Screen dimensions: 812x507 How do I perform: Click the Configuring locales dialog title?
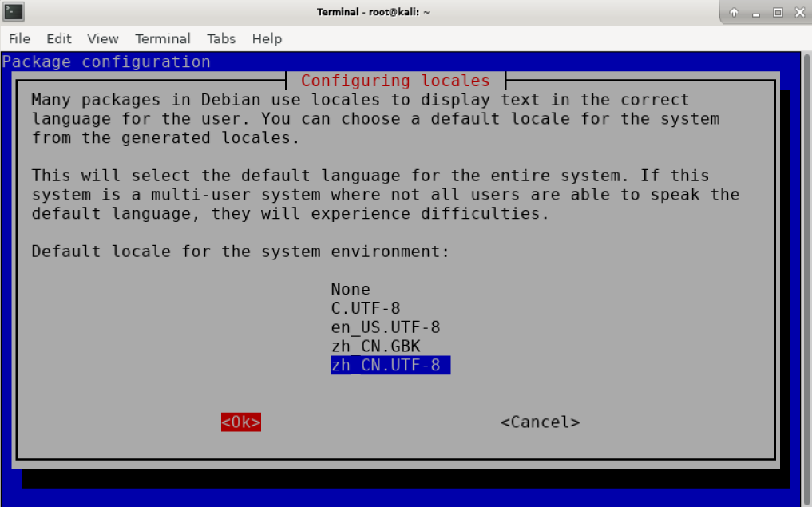[x=395, y=81]
